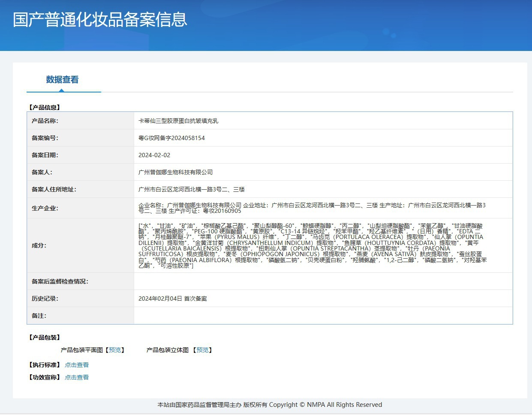
Task: Open 预览 link for 产品包装平面图
Action: (x=115, y=350)
